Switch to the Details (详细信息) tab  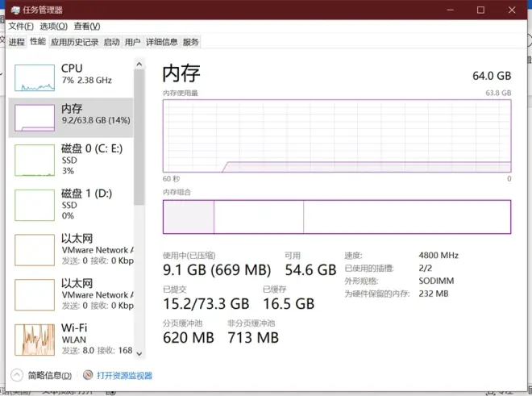[x=161, y=42]
